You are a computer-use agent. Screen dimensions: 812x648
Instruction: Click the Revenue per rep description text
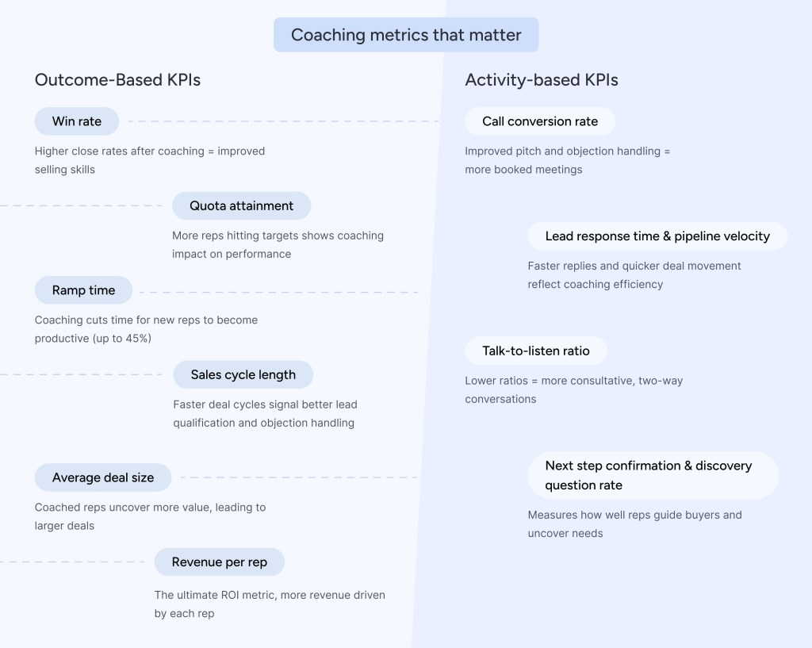pyautogui.click(x=269, y=604)
